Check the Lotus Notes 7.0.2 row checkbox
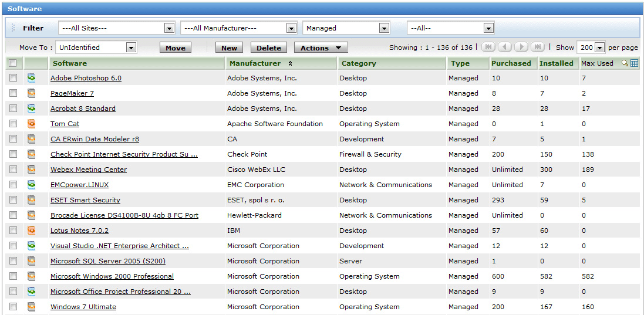The height and width of the screenshot is (315, 644). click(x=13, y=231)
